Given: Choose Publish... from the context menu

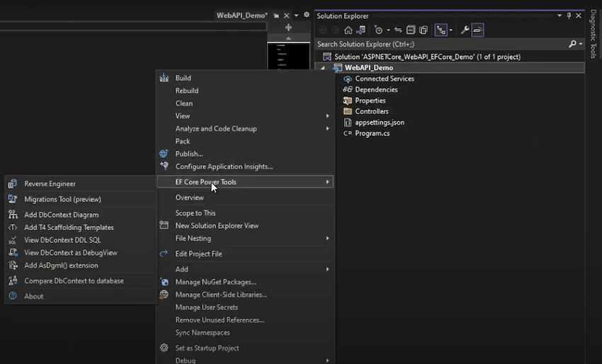Looking at the screenshot, I should [x=245, y=154].
